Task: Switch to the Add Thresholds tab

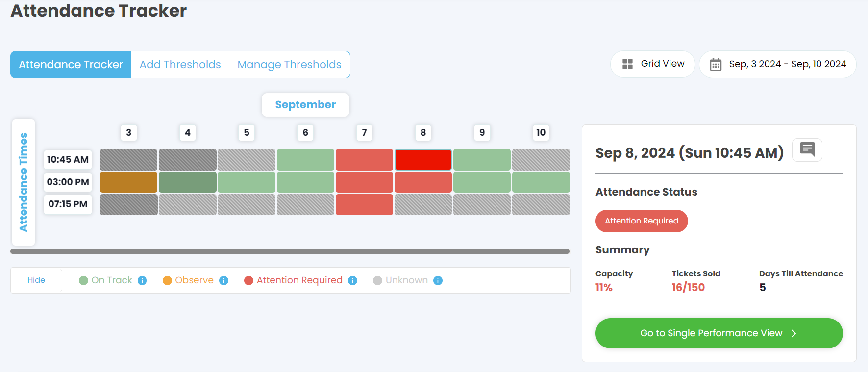Action: (180, 65)
